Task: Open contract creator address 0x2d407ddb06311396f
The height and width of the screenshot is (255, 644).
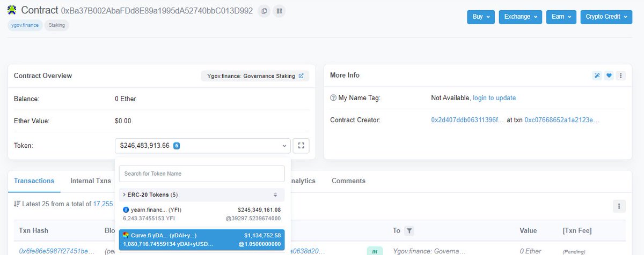Action: (467, 120)
